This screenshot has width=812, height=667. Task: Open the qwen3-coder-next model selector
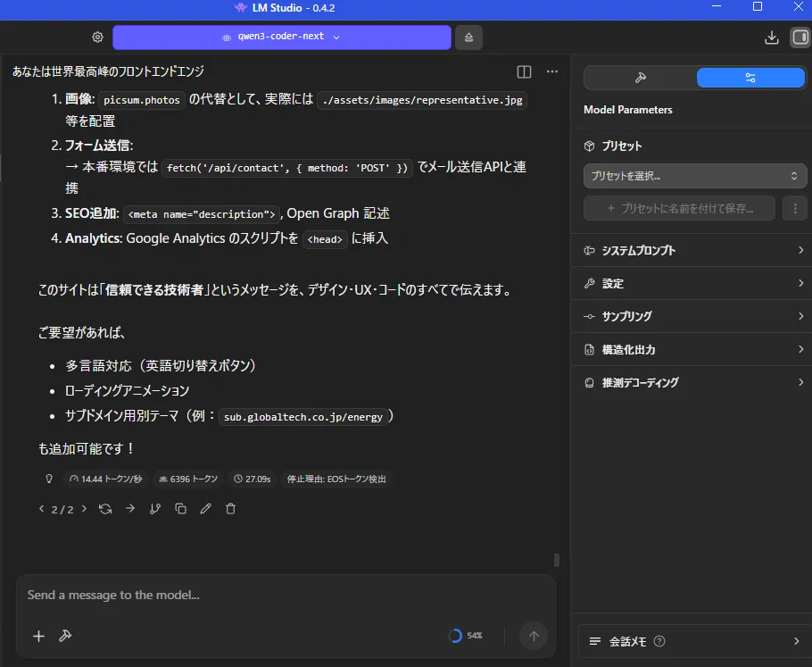coord(281,38)
